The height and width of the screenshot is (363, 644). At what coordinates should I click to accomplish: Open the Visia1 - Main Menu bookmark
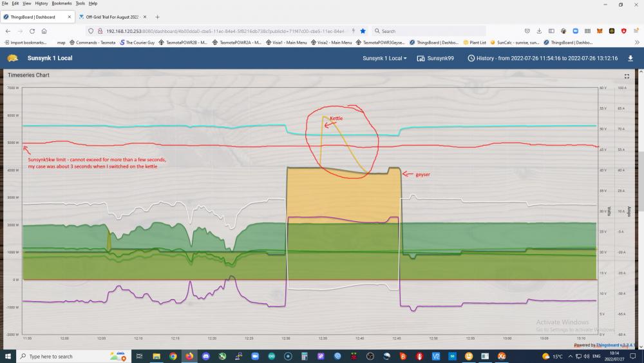[287, 43]
